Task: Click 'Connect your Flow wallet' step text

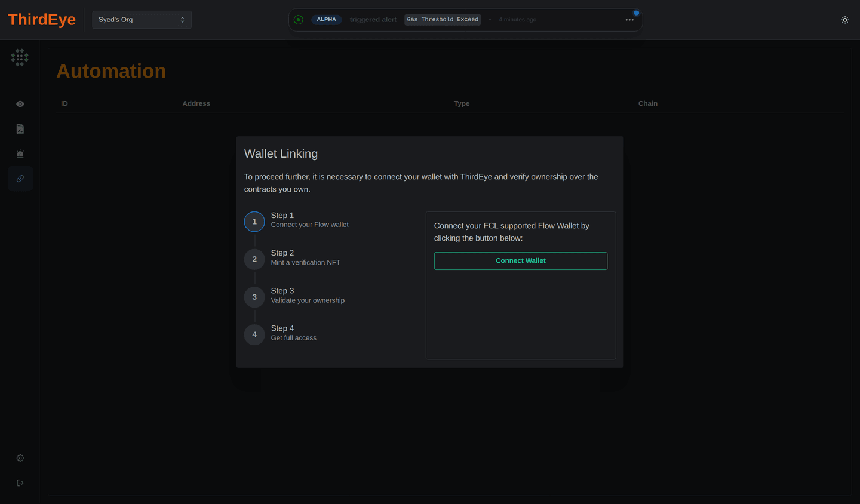Action: click(x=310, y=225)
